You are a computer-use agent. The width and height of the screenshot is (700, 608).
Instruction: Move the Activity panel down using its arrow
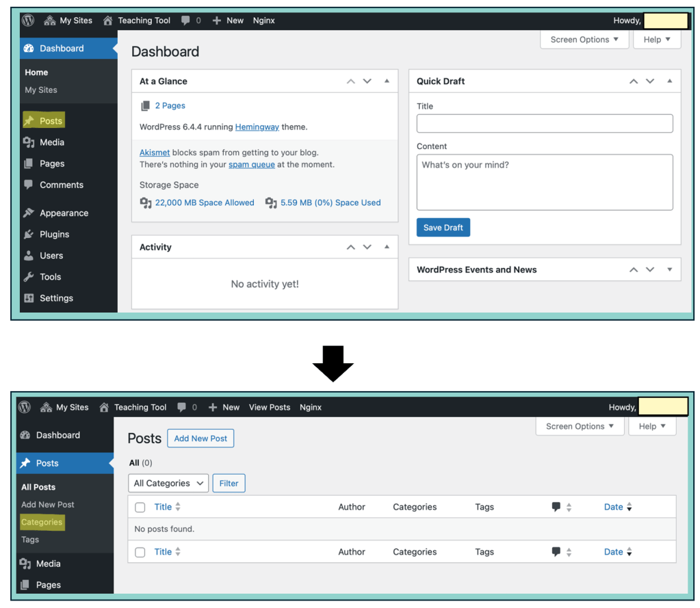(367, 247)
